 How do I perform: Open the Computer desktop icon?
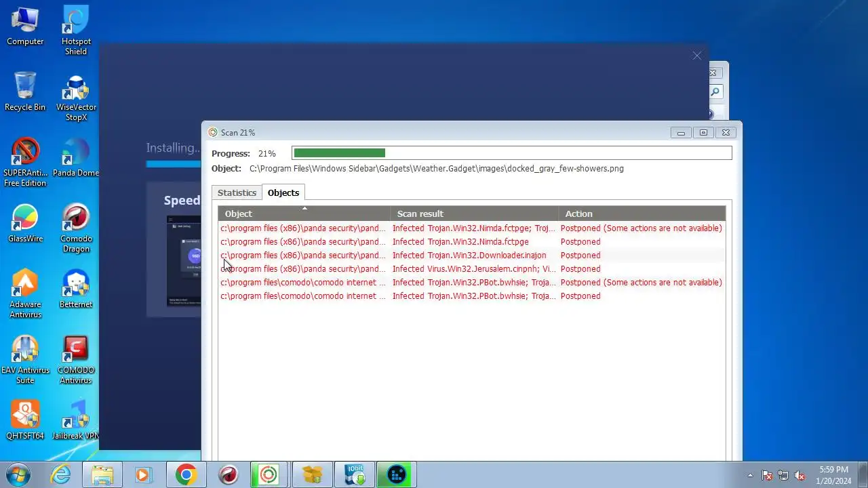click(x=25, y=26)
